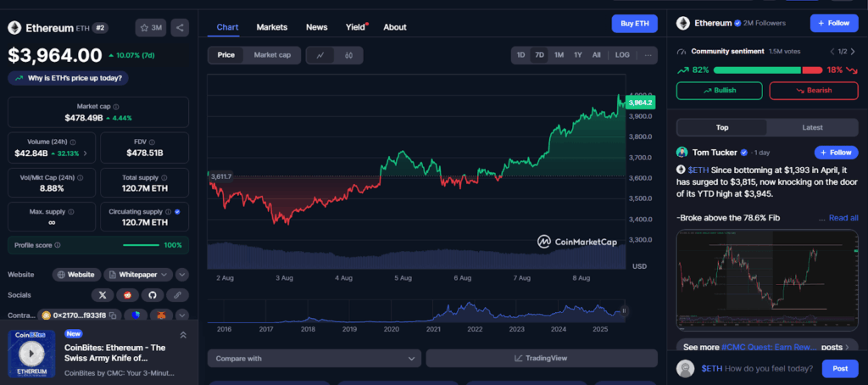Open the Compare with dropdown
Image resolution: width=868 pixels, height=385 pixels.
(x=314, y=359)
